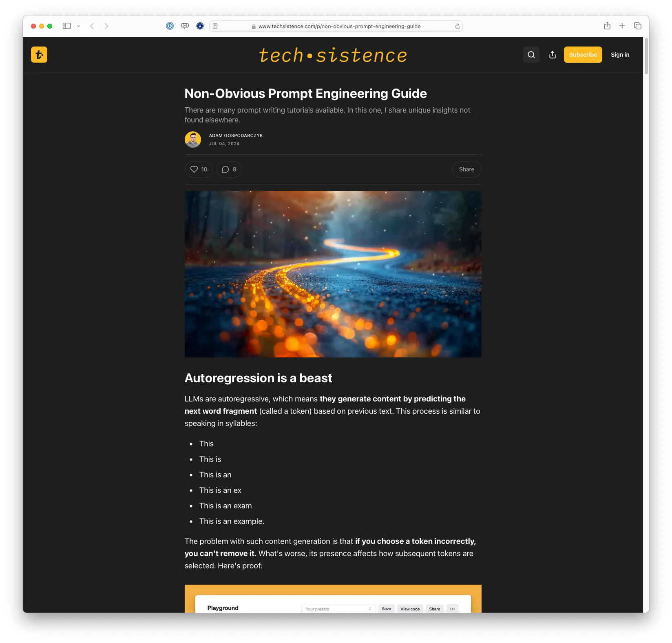Open the 1Password extension icon
This screenshot has width=672, height=643.
coord(170,26)
